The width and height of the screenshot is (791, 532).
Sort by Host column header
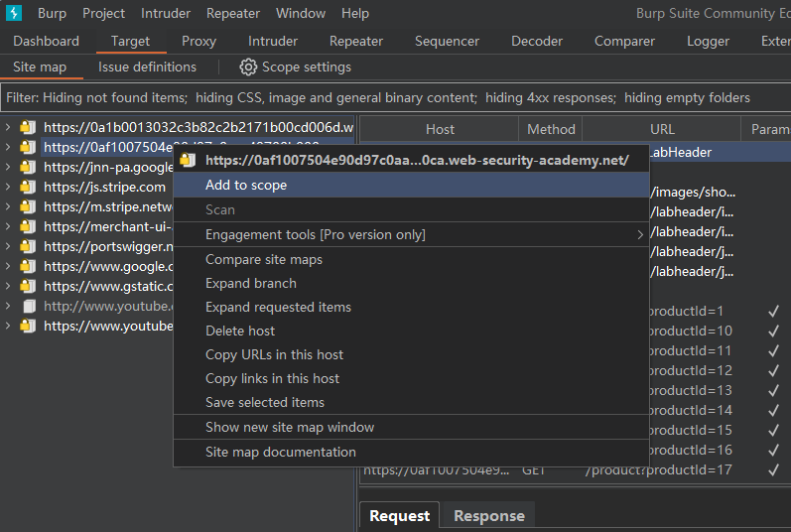(x=440, y=130)
